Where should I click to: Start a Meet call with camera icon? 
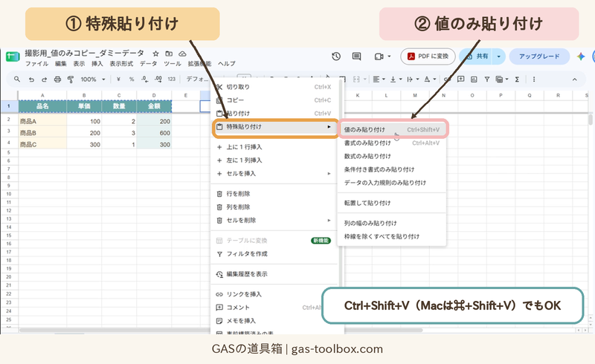point(379,56)
